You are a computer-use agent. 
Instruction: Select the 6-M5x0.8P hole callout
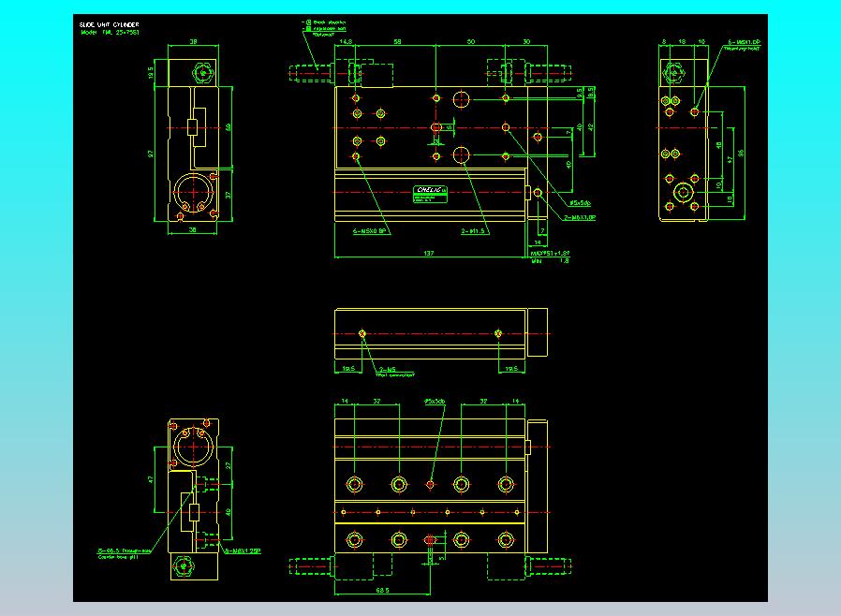tap(369, 231)
